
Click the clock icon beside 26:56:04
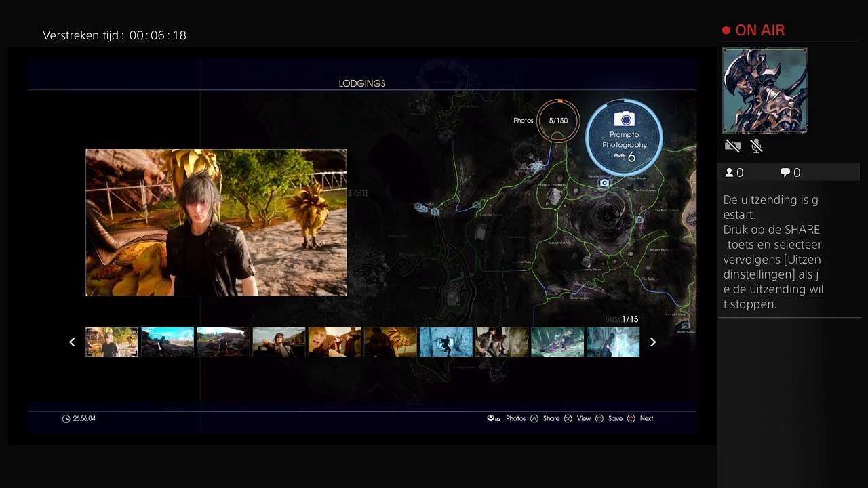click(x=66, y=419)
